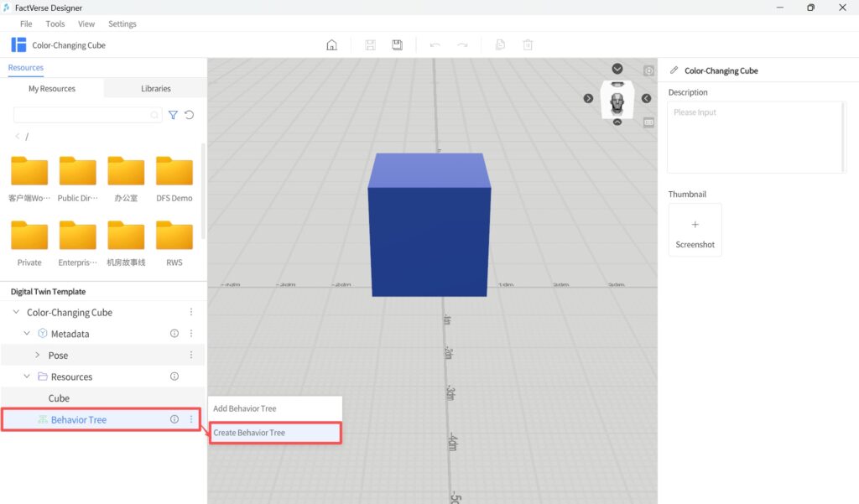This screenshot has height=504, width=859.
Task: Expand the Pose node in the template tree
Action: tap(37, 355)
